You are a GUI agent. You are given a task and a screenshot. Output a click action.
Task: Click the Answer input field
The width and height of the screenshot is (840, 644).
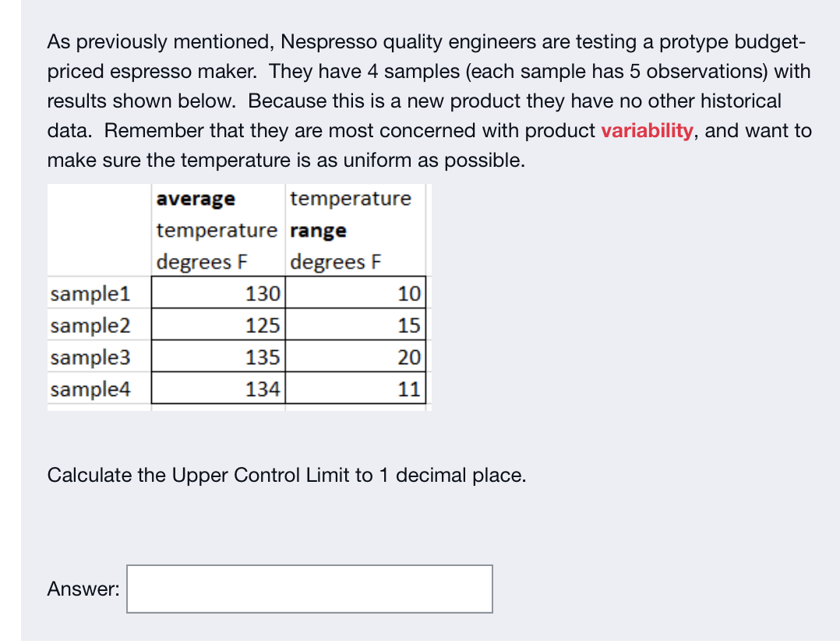coord(309,589)
